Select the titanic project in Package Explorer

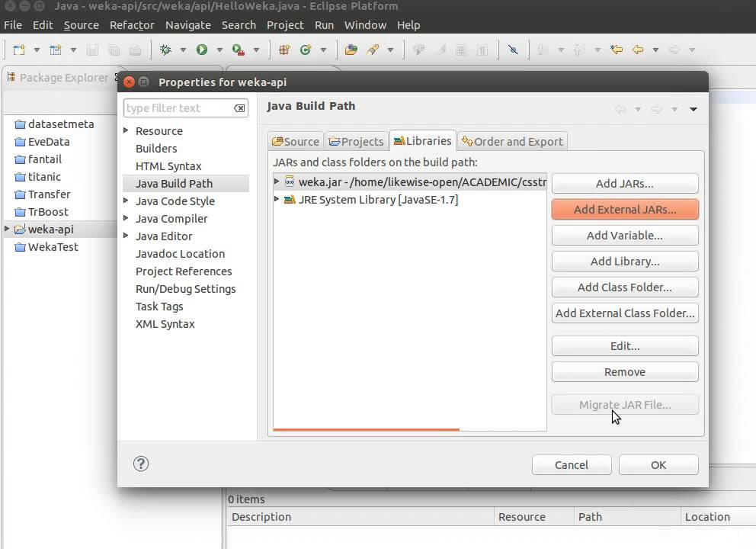(37, 177)
